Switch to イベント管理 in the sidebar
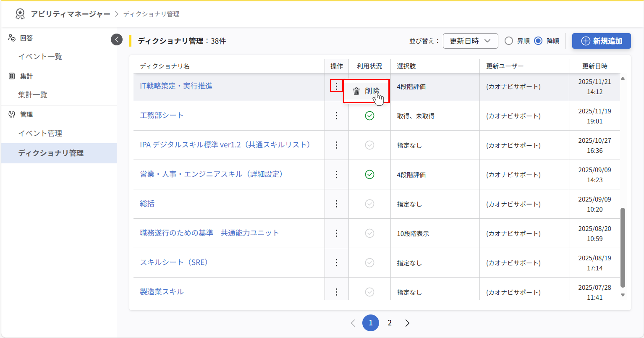Viewport: 644px width, 338px height. (41, 133)
